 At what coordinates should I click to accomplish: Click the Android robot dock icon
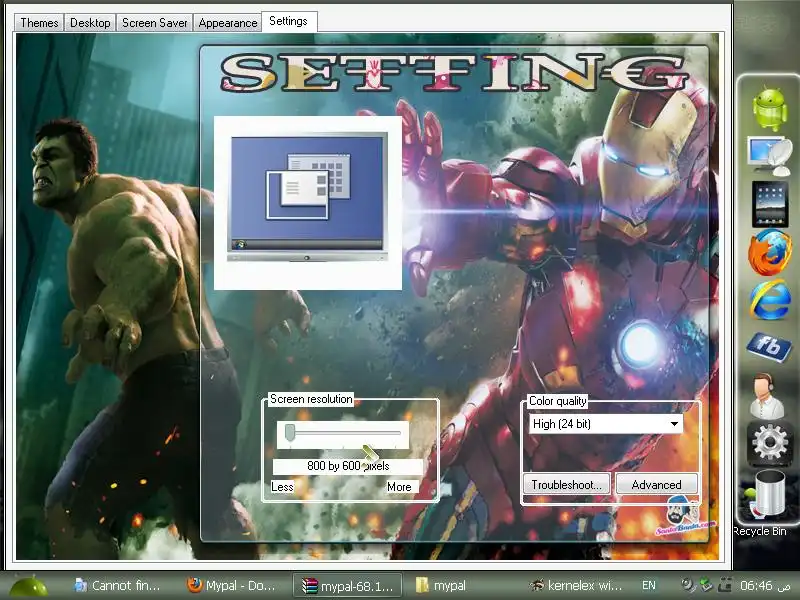[x=770, y=109]
